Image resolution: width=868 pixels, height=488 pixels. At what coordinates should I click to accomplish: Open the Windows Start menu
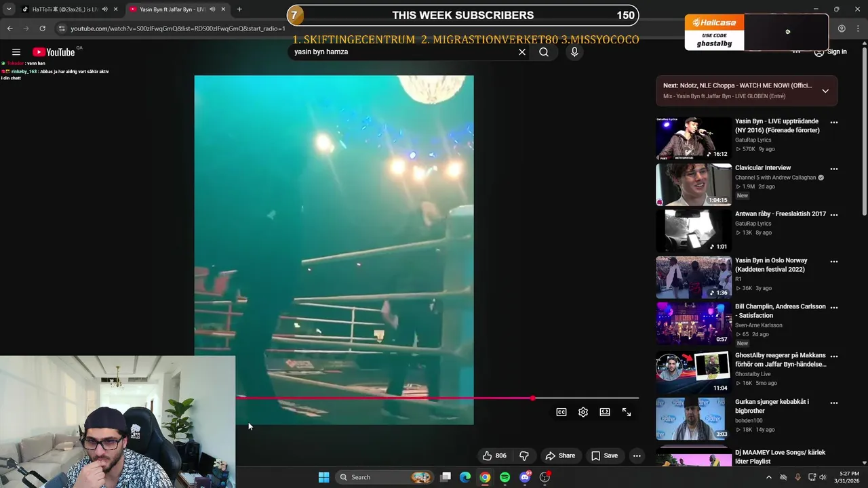[323, 477]
